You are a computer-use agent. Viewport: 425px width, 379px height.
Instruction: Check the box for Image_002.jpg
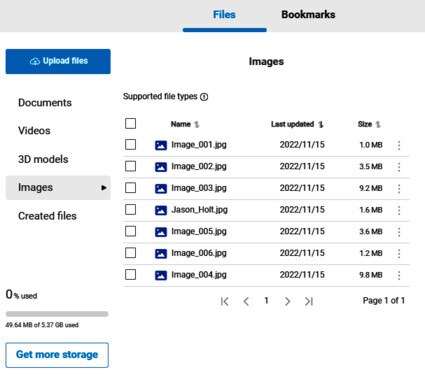130,166
